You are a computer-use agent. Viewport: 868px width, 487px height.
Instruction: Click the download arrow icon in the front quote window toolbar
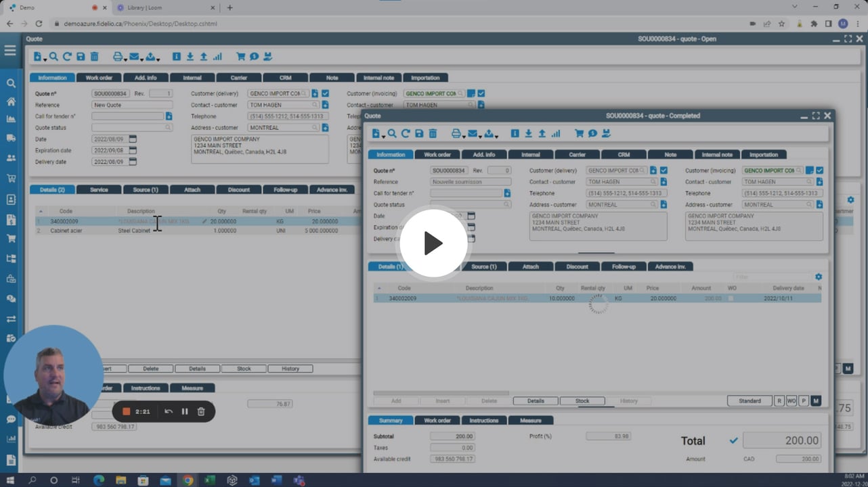528,134
